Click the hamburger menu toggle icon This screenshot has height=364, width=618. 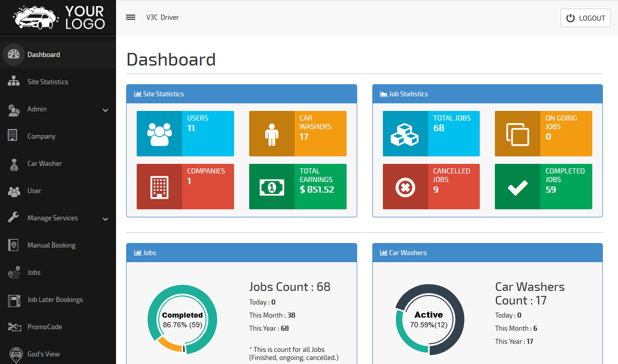[131, 17]
